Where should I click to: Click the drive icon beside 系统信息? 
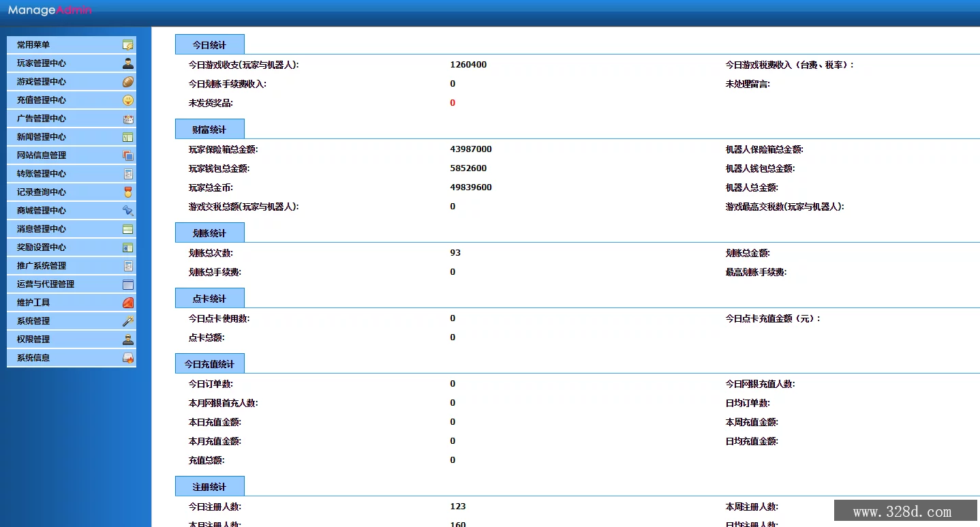pyautogui.click(x=127, y=358)
